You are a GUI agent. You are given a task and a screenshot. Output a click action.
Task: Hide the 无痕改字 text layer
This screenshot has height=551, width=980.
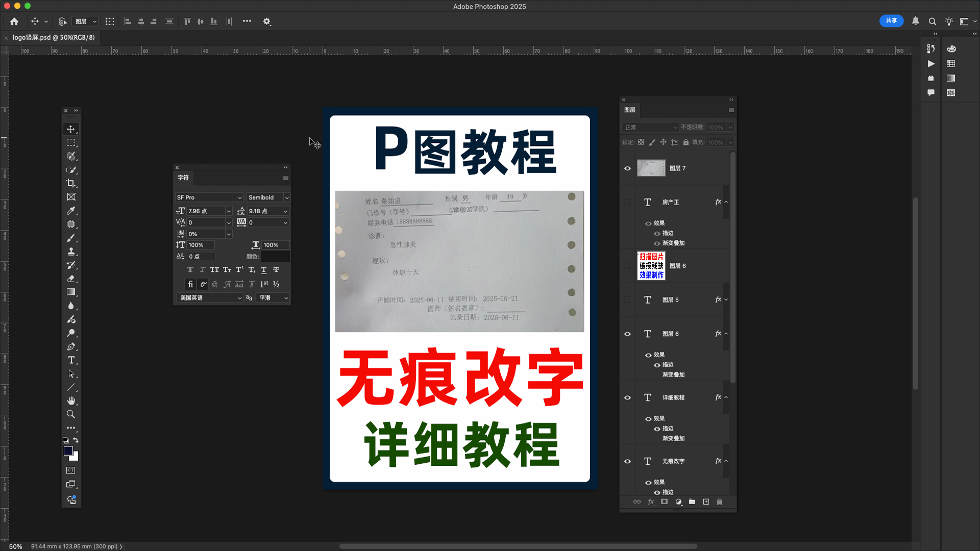click(627, 461)
